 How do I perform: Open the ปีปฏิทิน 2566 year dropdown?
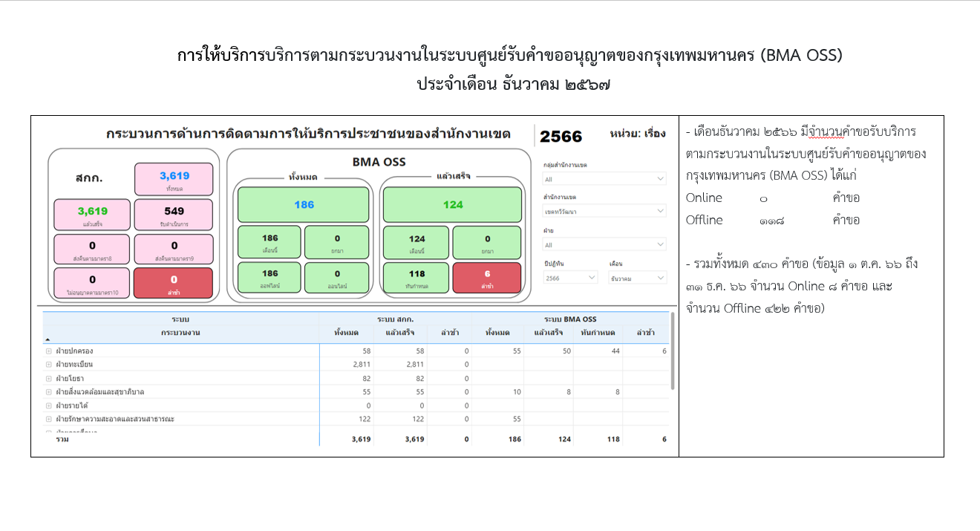pos(570,278)
